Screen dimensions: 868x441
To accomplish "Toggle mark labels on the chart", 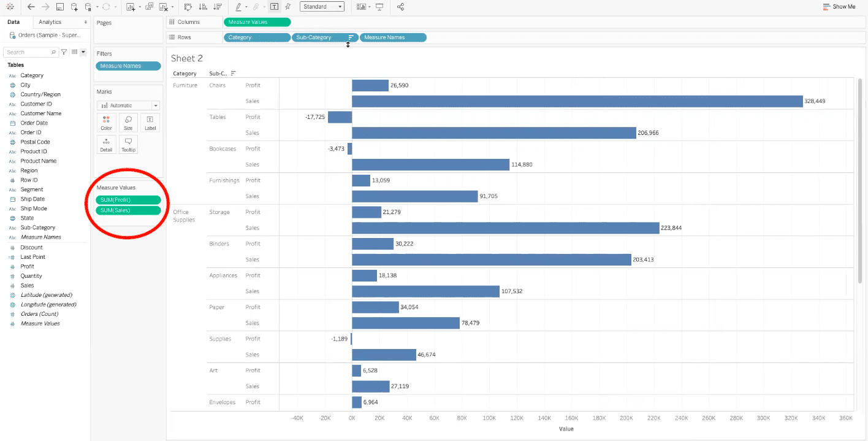I will coord(274,7).
